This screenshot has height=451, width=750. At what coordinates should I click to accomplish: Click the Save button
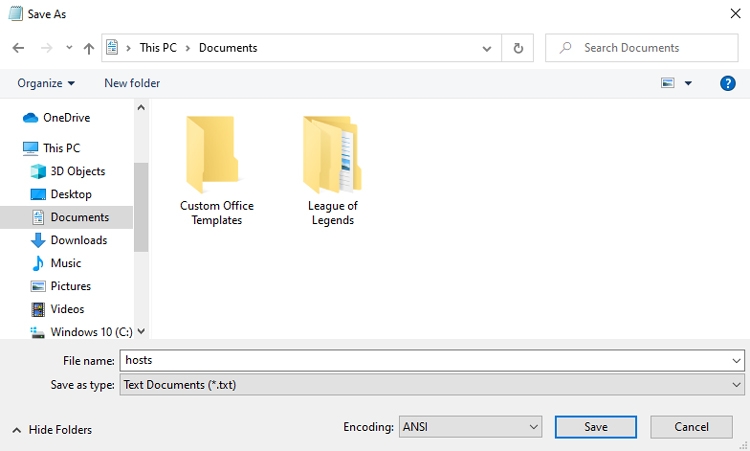(596, 427)
